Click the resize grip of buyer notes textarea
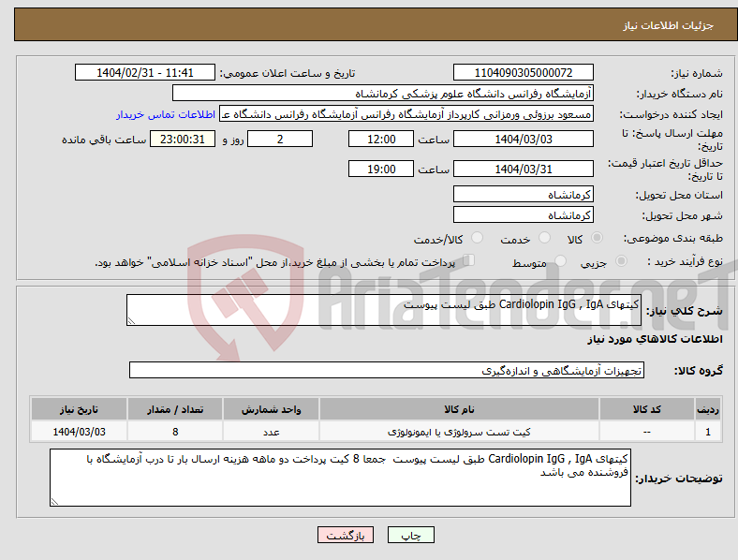Image resolution: width=738 pixels, height=560 pixels. [54, 502]
